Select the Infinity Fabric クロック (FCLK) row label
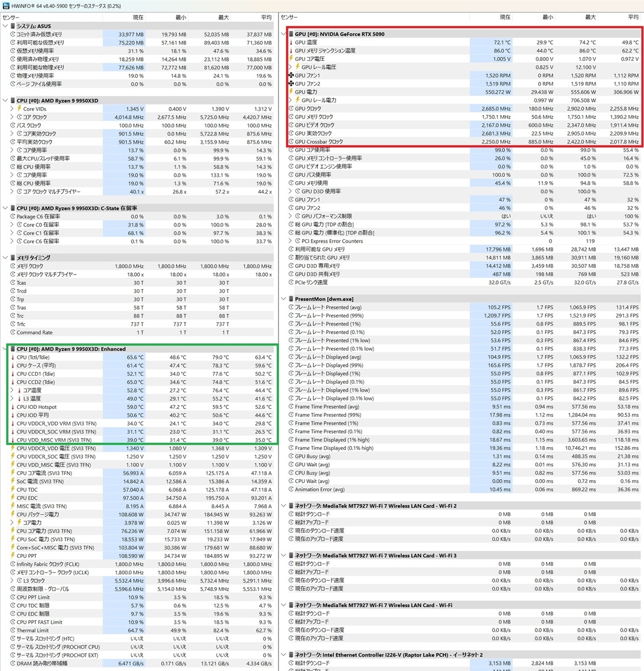The height and width of the screenshot is (671, 644). (x=48, y=564)
